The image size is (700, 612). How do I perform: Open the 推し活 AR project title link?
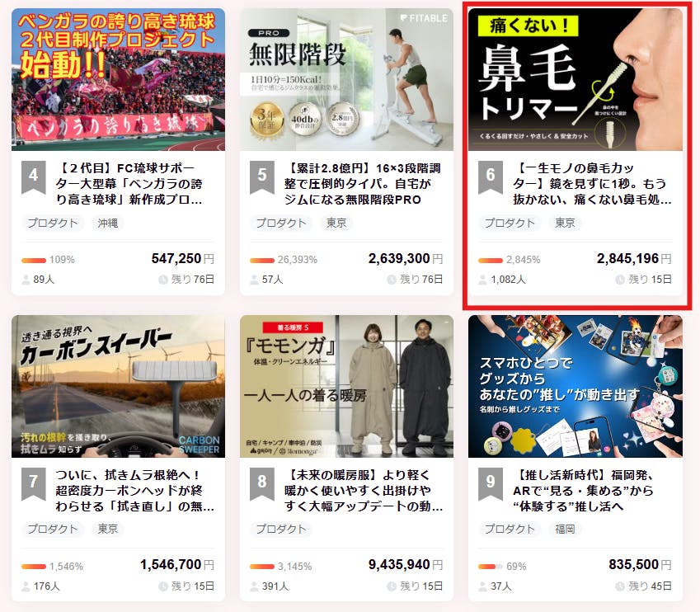[584, 491]
